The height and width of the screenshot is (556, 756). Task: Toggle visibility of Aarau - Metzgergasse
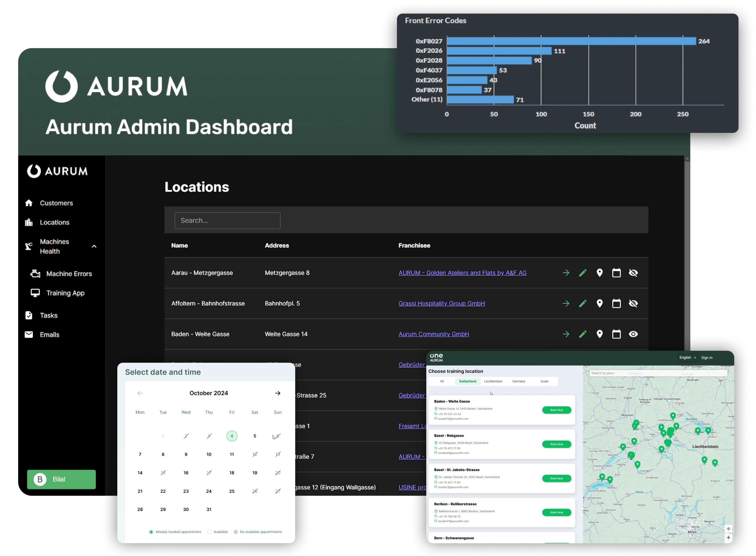(633, 273)
